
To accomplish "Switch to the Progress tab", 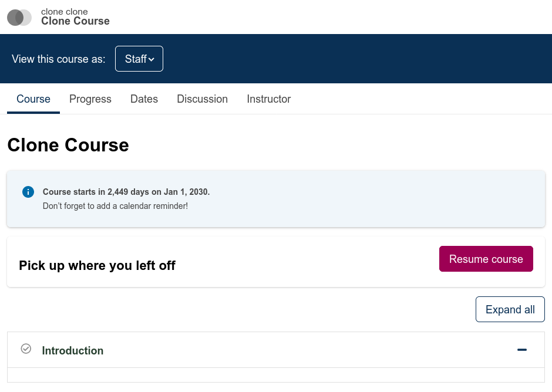I will [x=90, y=99].
